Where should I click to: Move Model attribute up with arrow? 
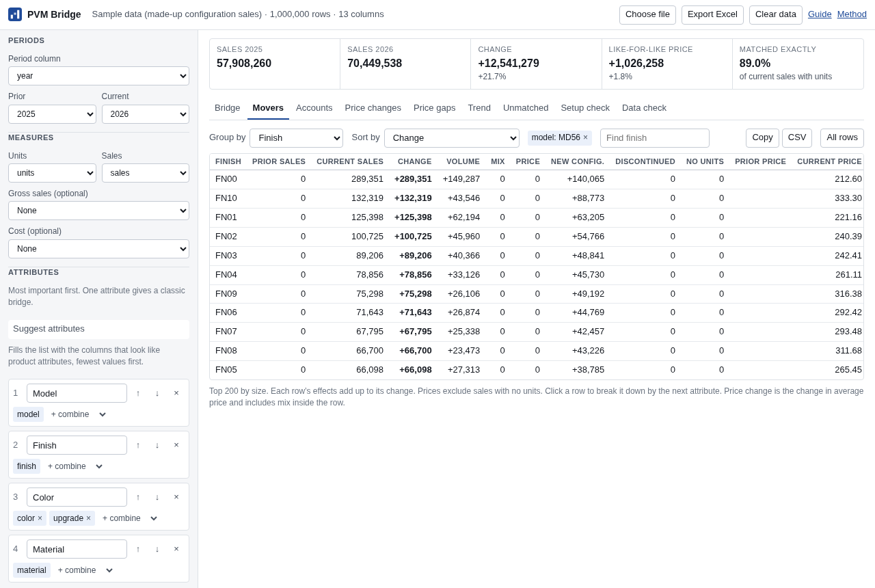[x=138, y=393]
